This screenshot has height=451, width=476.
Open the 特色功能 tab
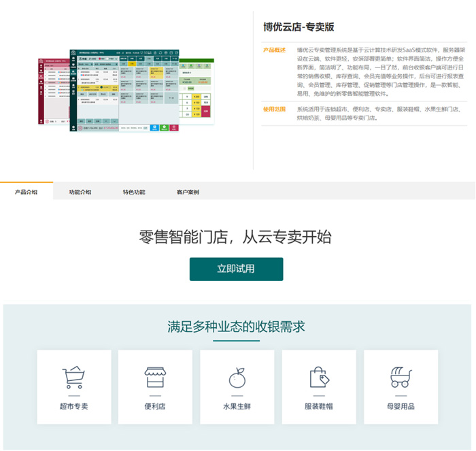(133, 193)
